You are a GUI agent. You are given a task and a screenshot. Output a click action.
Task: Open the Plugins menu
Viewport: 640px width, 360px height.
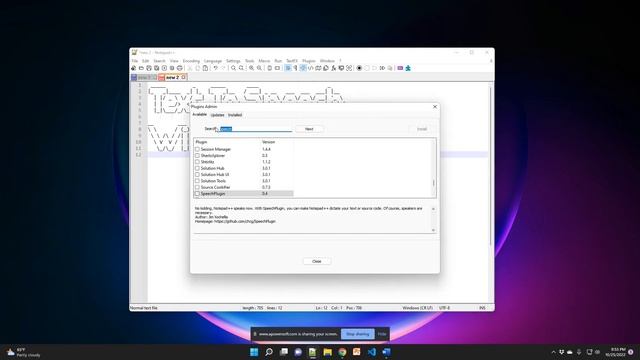pos(309,61)
